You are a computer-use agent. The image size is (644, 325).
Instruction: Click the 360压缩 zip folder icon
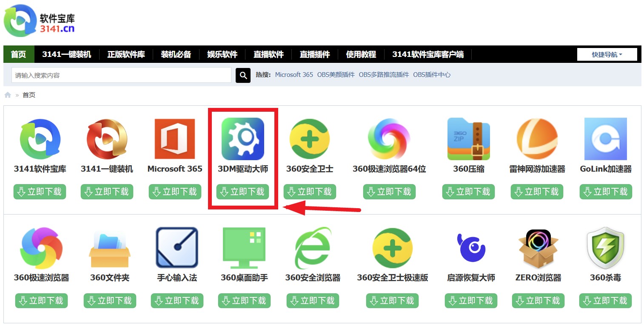(468, 139)
